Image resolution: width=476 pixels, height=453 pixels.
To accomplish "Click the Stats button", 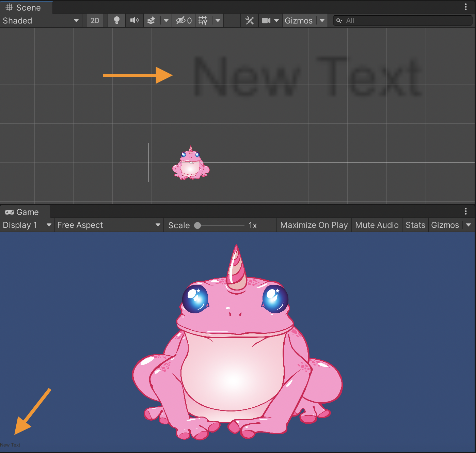I will (x=415, y=225).
